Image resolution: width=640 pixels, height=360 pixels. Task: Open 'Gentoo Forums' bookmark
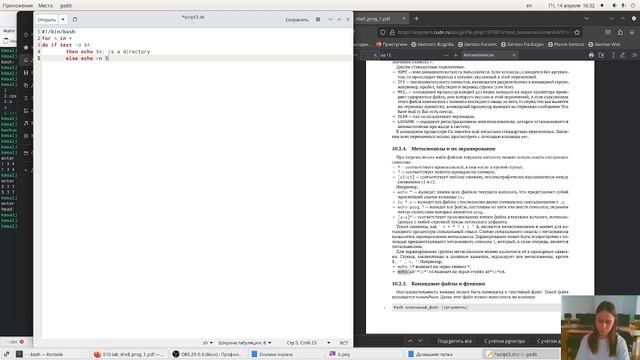click(x=477, y=44)
